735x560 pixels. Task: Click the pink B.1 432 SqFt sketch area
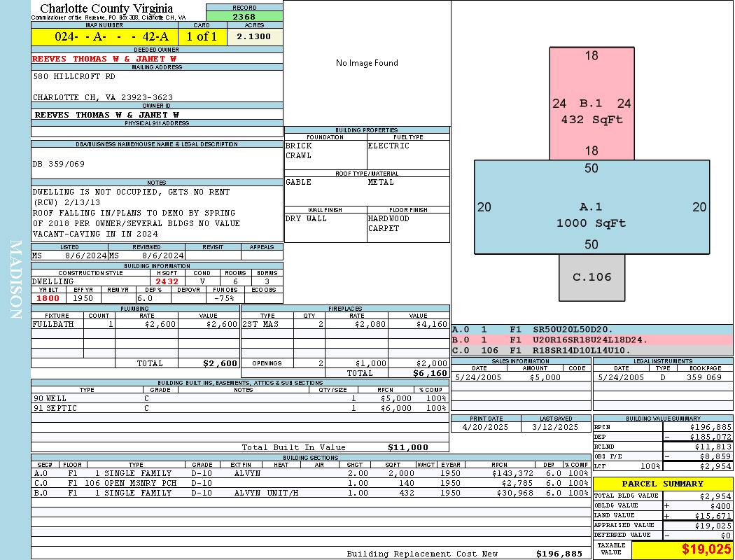pyautogui.click(x=592, y=104)
